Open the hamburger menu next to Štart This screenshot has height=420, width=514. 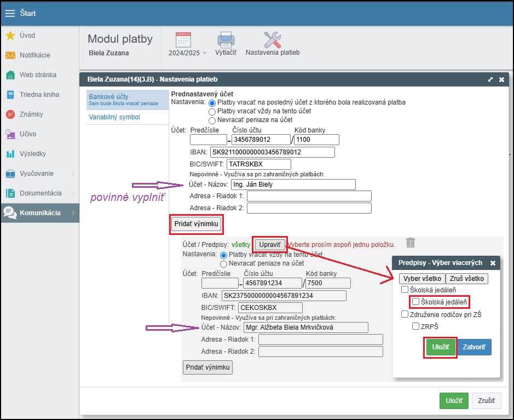coord(10,13)
